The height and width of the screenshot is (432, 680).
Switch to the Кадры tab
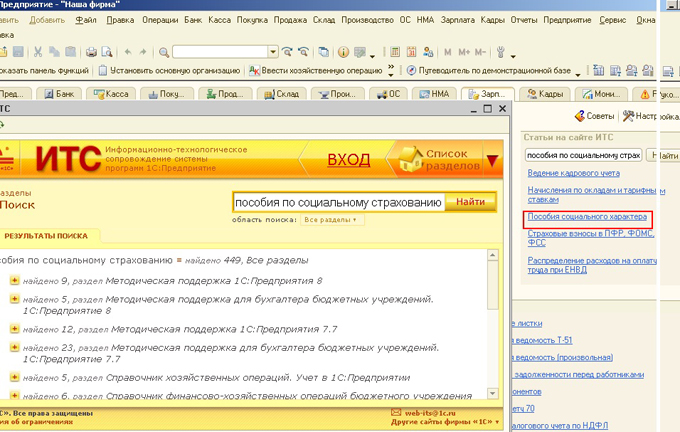click(x=545, y=94)
